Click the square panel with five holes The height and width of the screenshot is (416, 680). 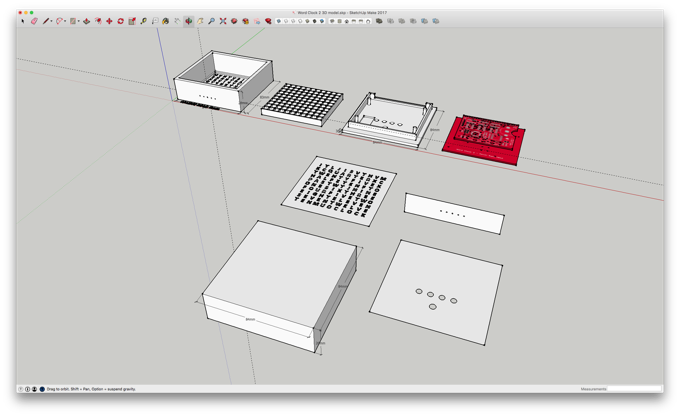436,292
